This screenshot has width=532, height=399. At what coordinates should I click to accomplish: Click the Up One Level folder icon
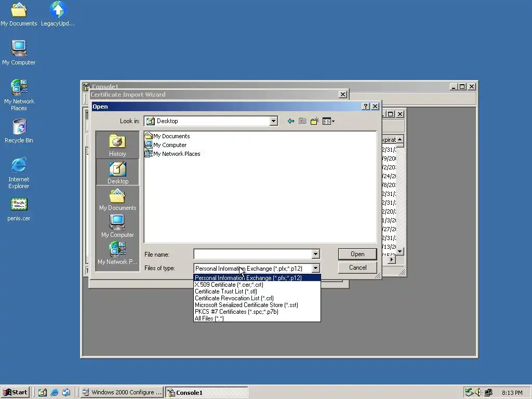click(303, 121)
